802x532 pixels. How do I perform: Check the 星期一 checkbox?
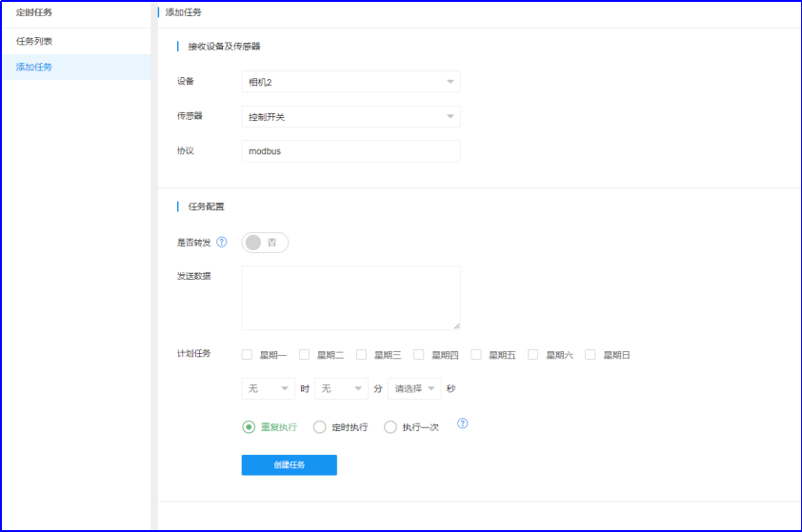[248, 355]
